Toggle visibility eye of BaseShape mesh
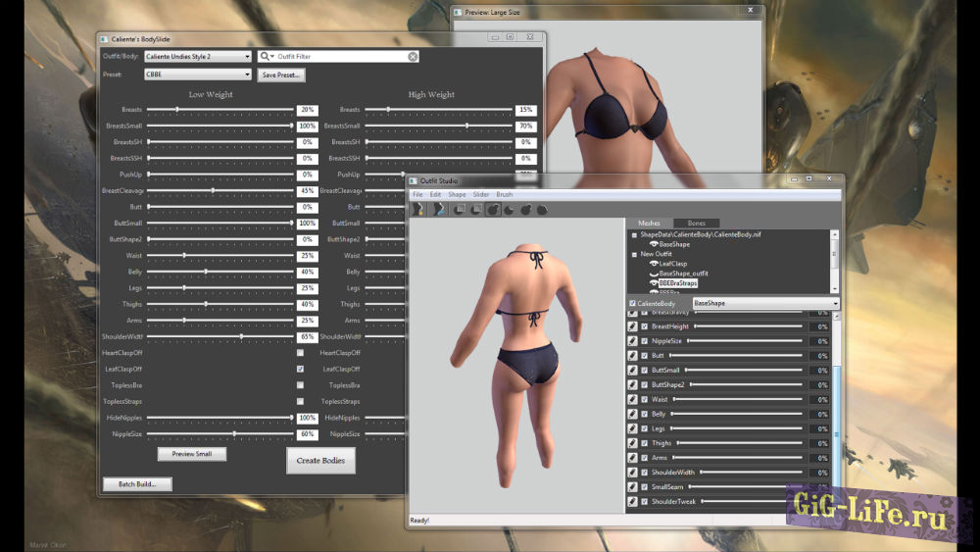The image size is (980, 552). tap(654, 244)
